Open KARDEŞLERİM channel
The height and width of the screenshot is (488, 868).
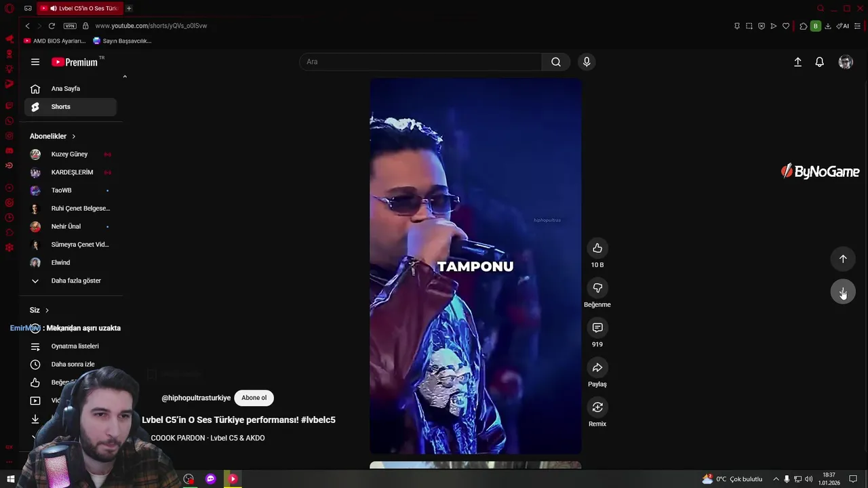click(71, 172)
